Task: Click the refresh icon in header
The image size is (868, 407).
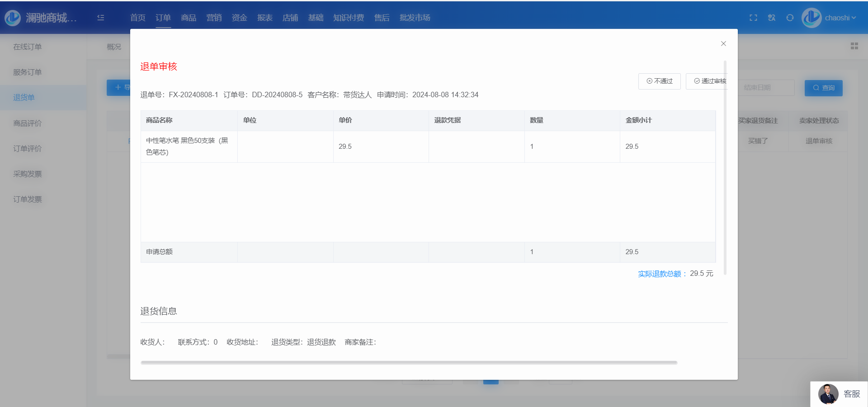Action: click(x=790, y=18)
